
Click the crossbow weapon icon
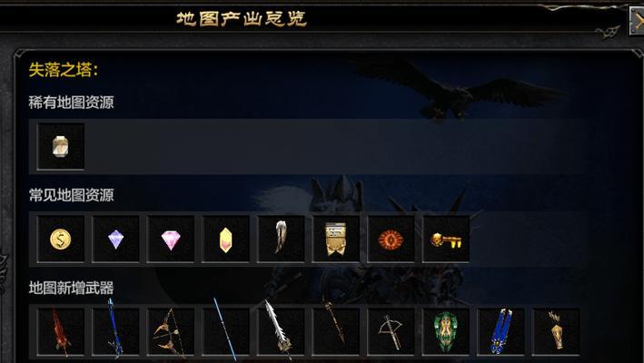point(391,332)
